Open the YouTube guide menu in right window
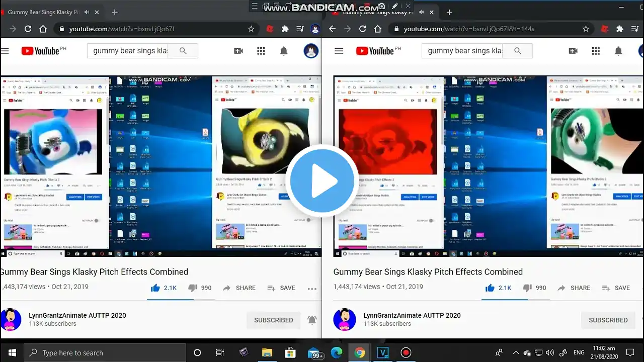The image size is (644, 362). point(339,51)
